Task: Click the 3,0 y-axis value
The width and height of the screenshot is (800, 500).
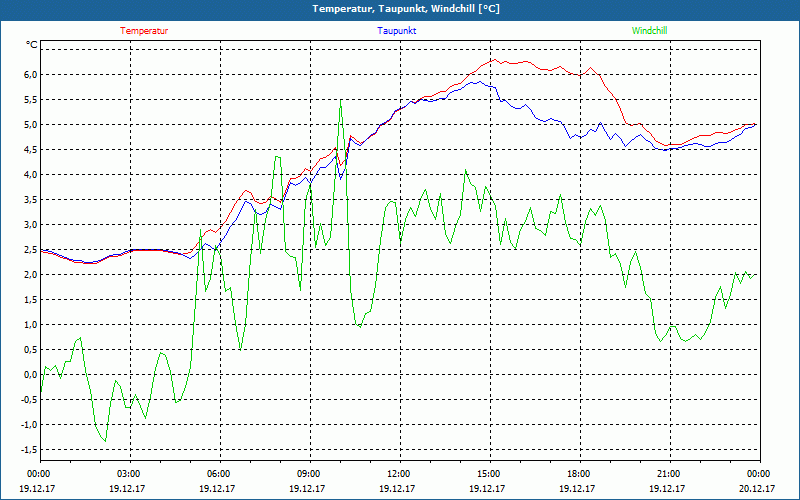Action: (31, 224)
